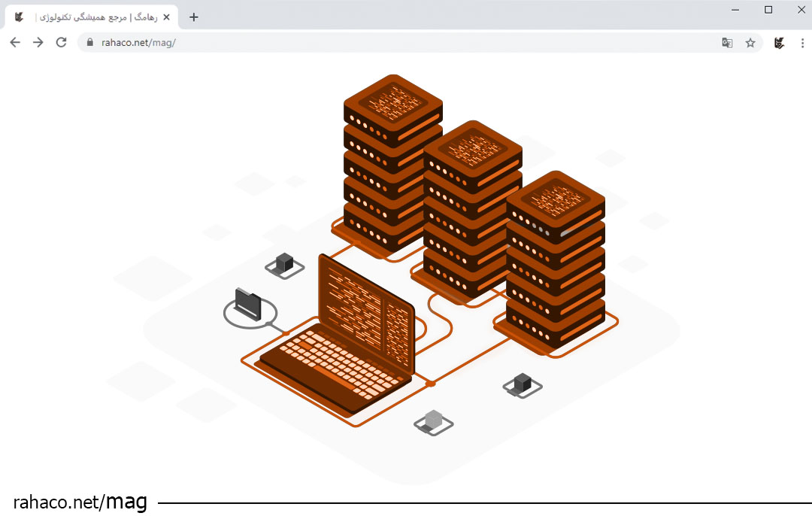Viewport: 812px width, 516px height.
Task: Bookmark this page with the star icon
Action: [750, 43]
